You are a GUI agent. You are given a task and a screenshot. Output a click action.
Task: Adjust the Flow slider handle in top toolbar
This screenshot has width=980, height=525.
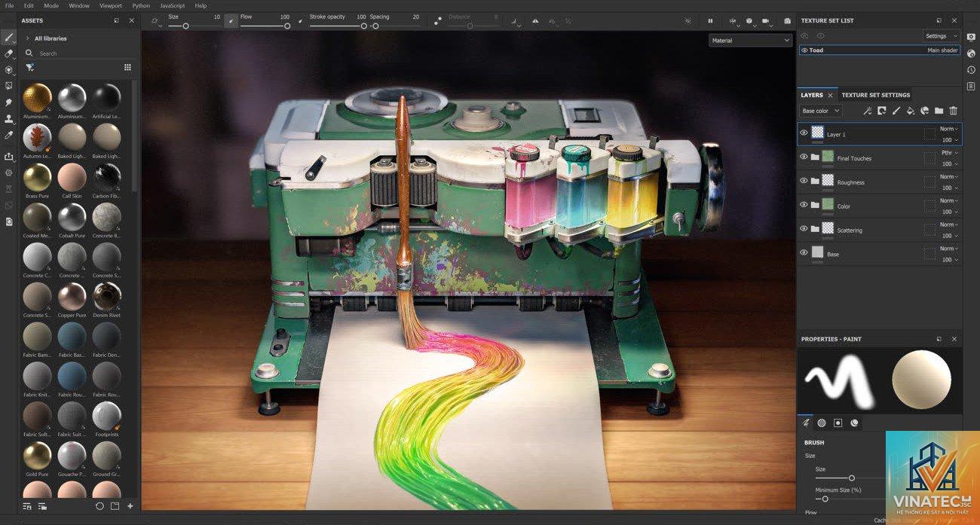coord(287,26)
